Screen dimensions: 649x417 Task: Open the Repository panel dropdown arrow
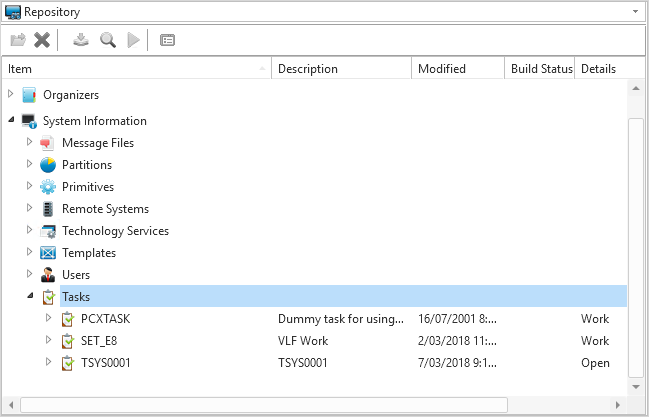[x=635, y=12]
